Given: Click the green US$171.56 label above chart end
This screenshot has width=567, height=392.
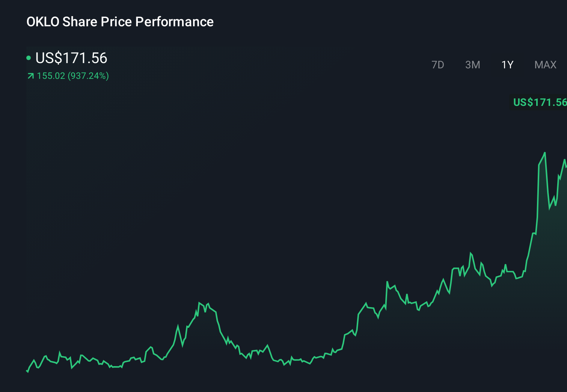Looking at the screenshot, I should pos(540,102).
